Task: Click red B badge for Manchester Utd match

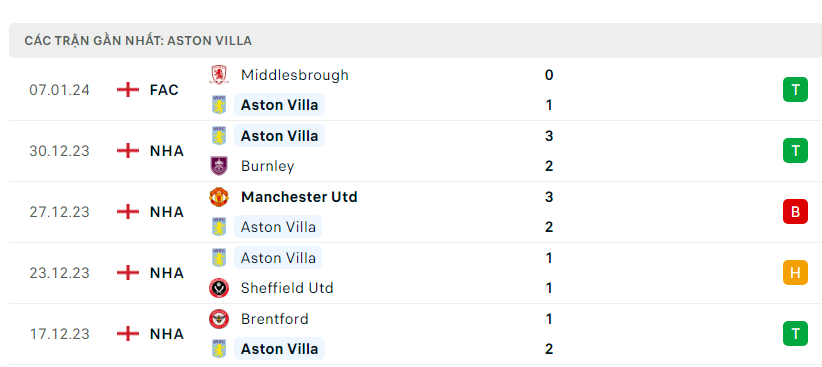Action: 795,212
